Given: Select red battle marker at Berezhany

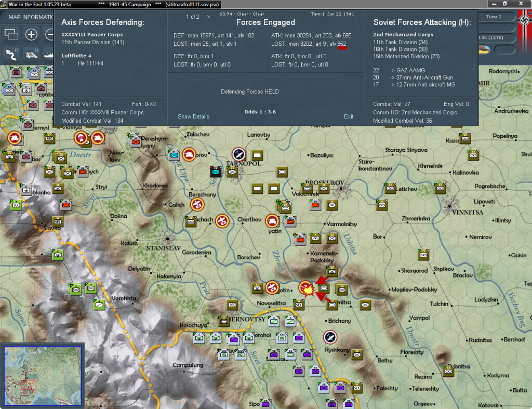Looking at the screenshot, I should (197, 205).
